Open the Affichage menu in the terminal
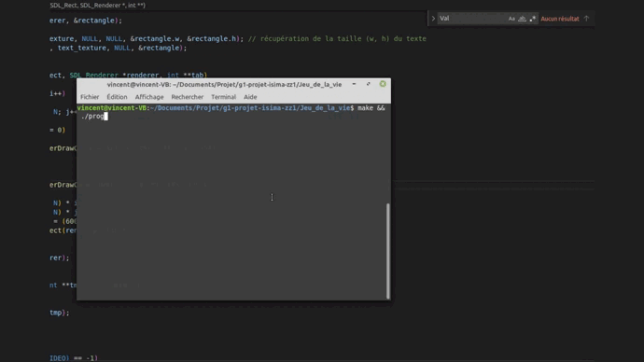 [x=149, y=97]
